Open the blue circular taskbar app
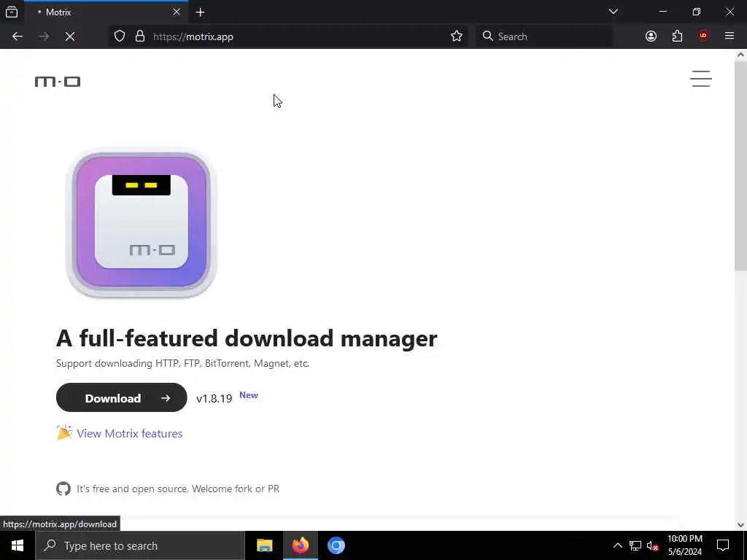The image size is (747, 560). [x=336, y=545]
